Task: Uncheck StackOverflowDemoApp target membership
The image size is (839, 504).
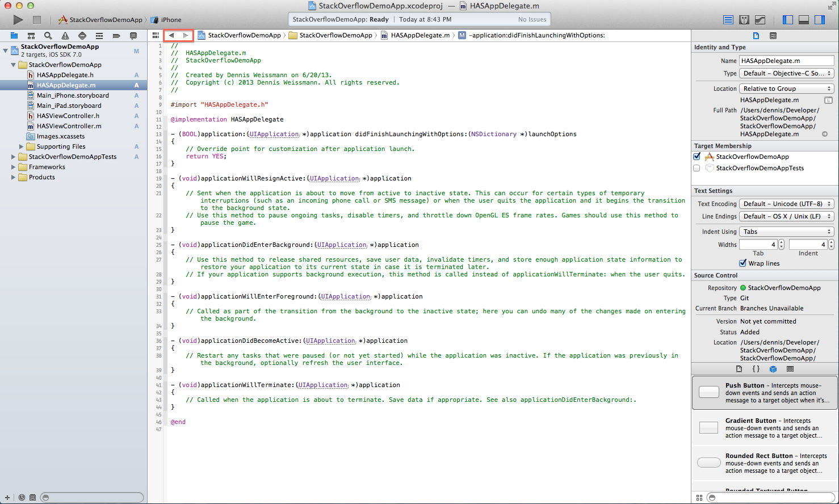Action: coord(697,157)
